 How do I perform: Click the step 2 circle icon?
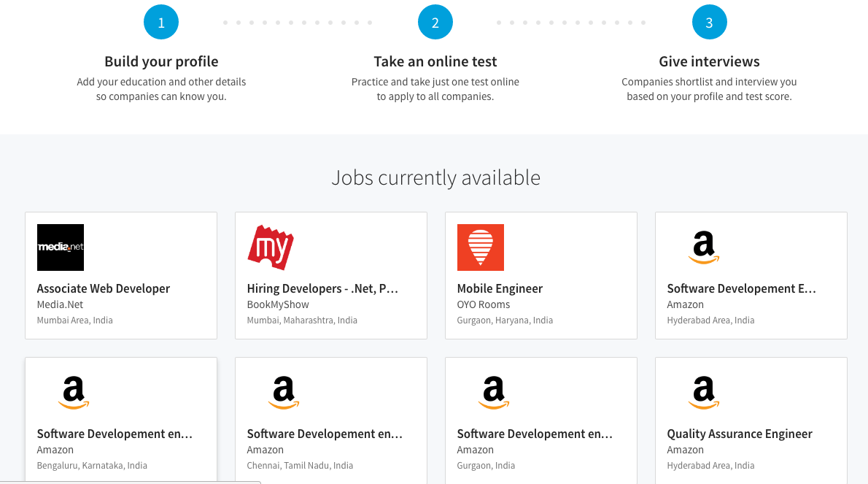click(x=435, y=23)
